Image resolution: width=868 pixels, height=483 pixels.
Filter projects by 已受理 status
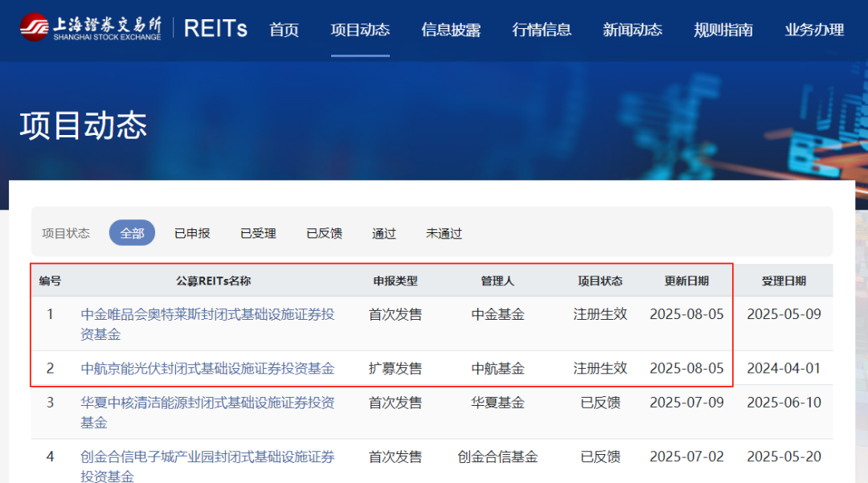click(x=258, y=234)
